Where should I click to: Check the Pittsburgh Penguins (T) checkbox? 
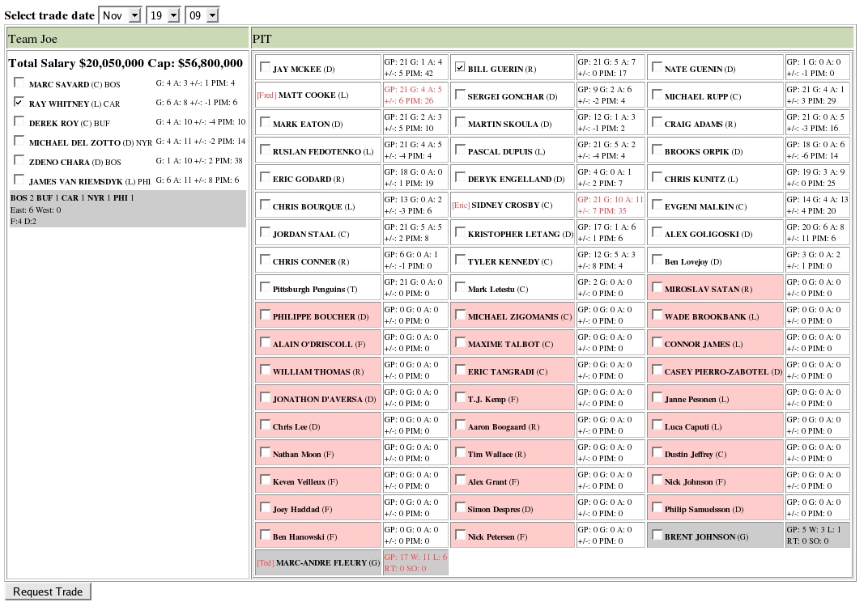tap(265, 287)
